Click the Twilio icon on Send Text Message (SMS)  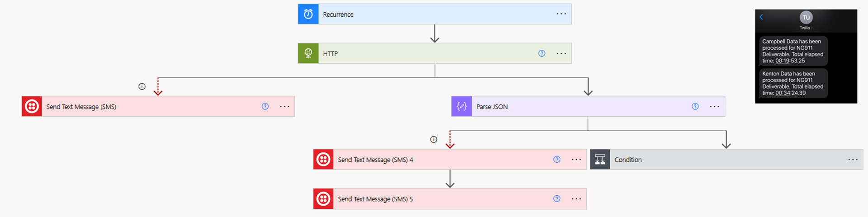[x=32, y=106]
